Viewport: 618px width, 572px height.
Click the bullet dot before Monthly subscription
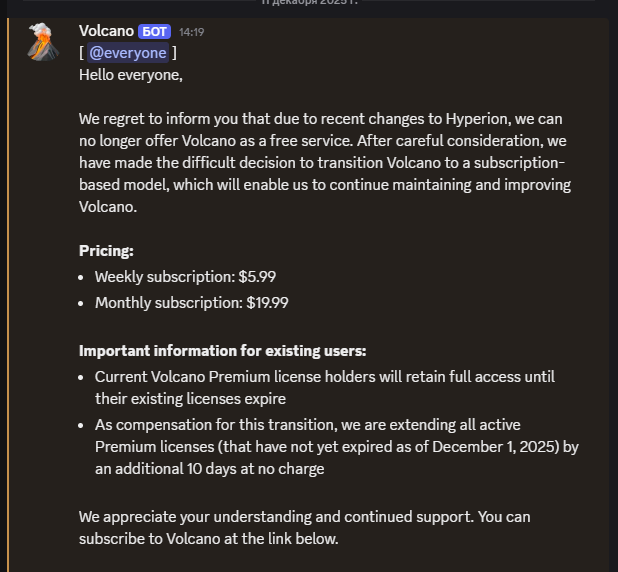[x=83, y=302]
